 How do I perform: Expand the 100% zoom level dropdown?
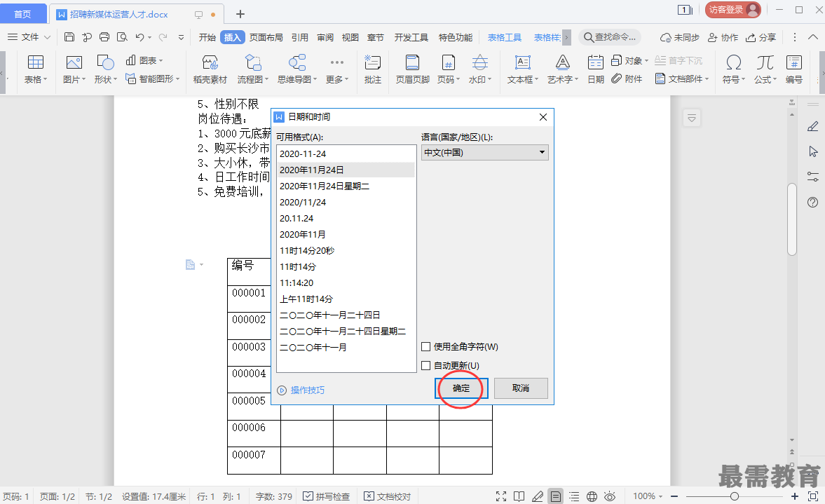pyautogui.click(x=660, y=496)
